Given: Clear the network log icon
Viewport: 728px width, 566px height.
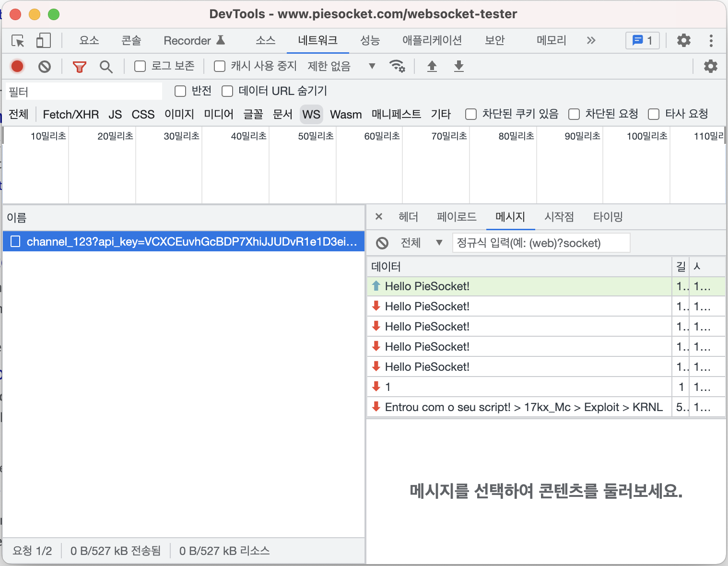Looking at the screenshot, I should pyautogui.click(x=45, y=66).
